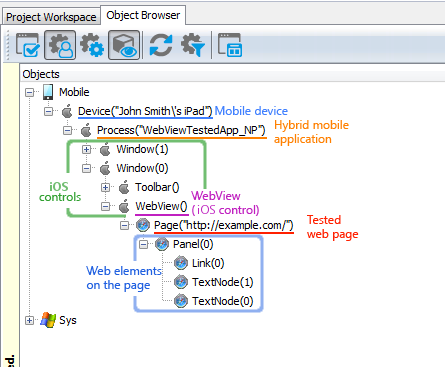Select the TextNode(1) item

point(223,282)
